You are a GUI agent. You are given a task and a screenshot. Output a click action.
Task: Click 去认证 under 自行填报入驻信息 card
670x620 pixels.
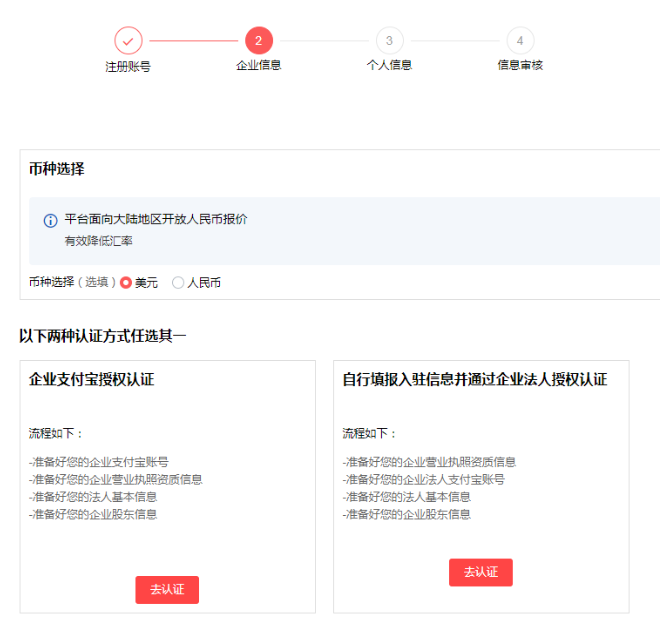pos(481,573)
